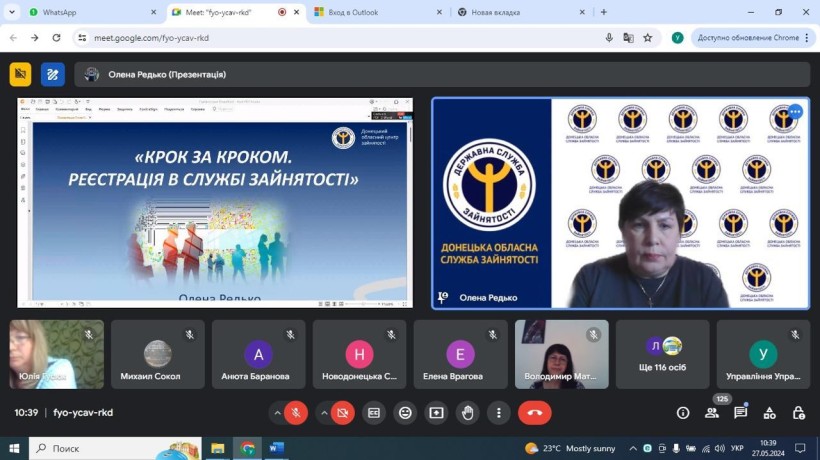This screenshot has height=460, width=820.
Task: Select the Михаил Сокол participant tile
Action: tap(157, 354)
